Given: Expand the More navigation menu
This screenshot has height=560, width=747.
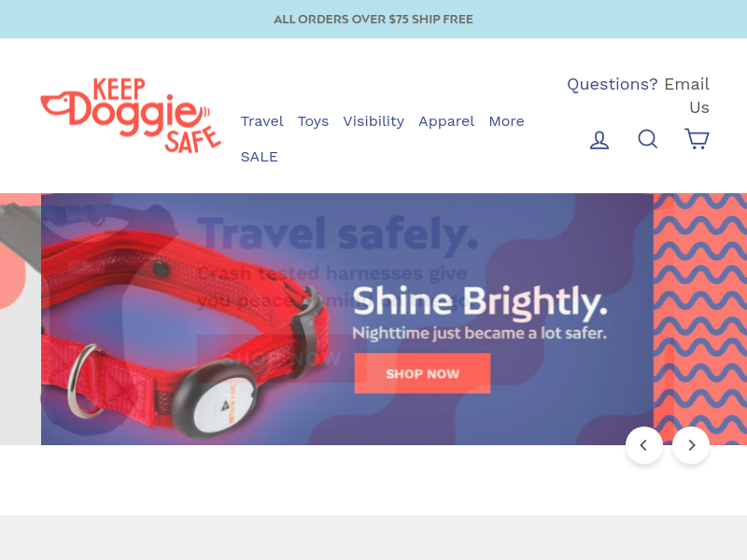Looking at the screenshot, I should tap(506, 121).
